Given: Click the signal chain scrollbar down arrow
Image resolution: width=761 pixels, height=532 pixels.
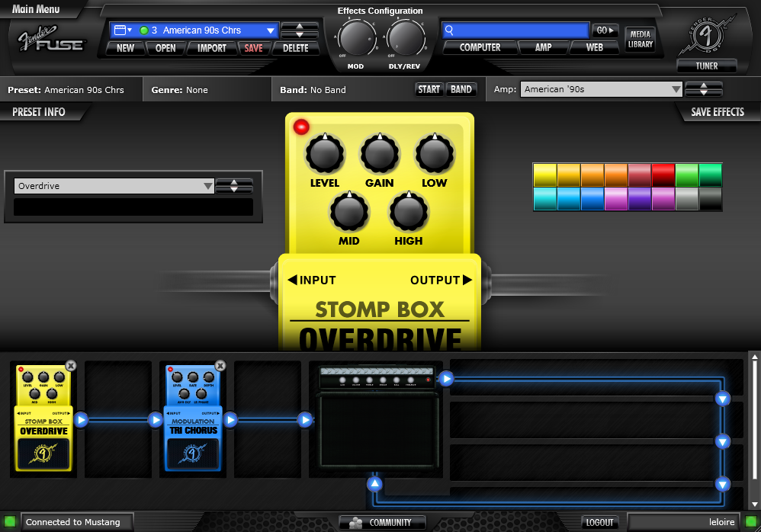Looking at the screenshot, I should pos(755,505).
